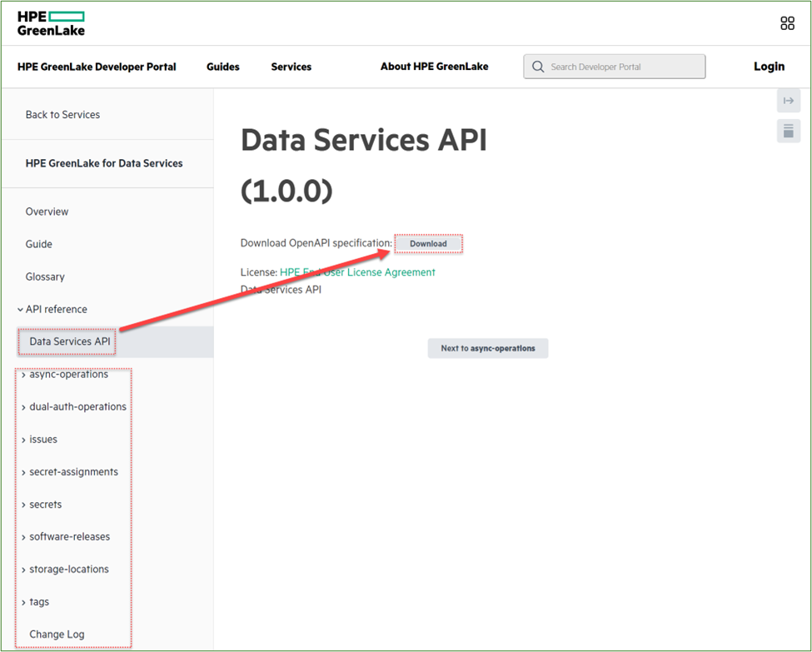Open HPE GreenLake Developer Portal home
The height and width of the screenshot is (652, 812).
(97, 67)
